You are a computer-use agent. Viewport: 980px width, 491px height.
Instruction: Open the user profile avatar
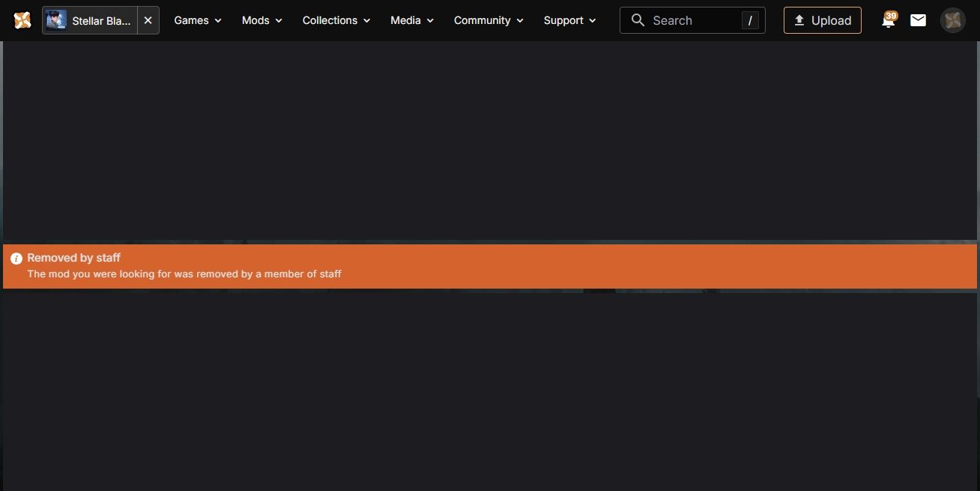tap(952, 20)
